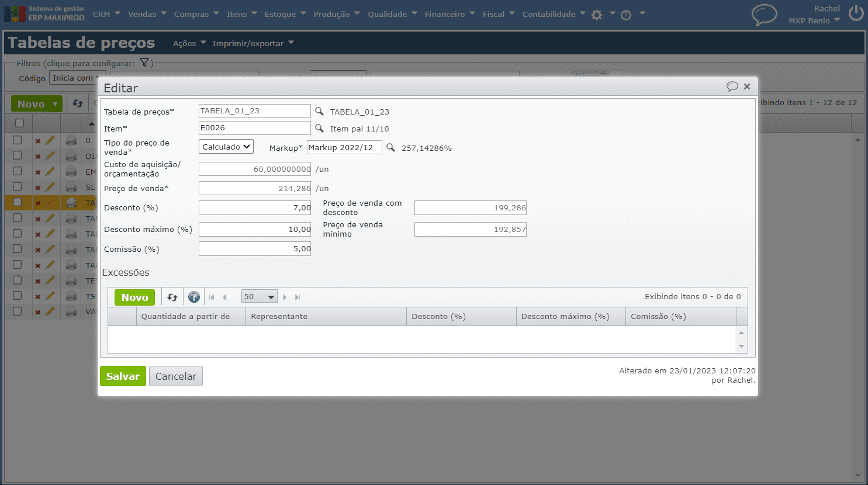Edit the row starting with DI
The image size is (868, 485).
(x=50, y=156)
